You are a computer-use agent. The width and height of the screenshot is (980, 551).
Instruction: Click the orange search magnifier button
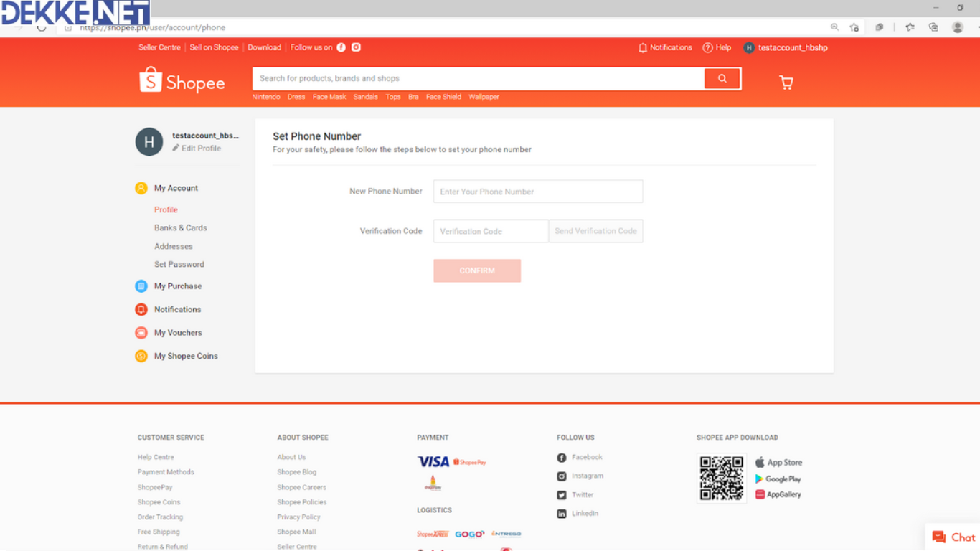coord(722,79)
